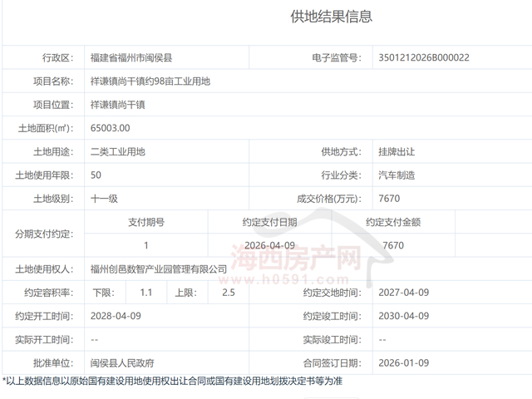Viewport: 532px width, 399px height.
Task: Click the land use value 二类工业用地
Action: click(x=117, y=152)
